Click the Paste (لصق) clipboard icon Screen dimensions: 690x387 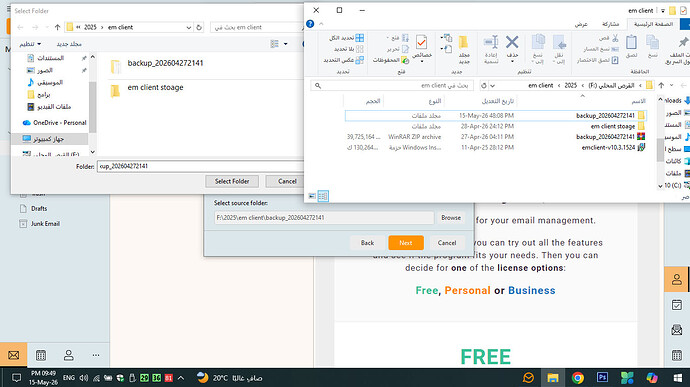click(x=631, y=43)
